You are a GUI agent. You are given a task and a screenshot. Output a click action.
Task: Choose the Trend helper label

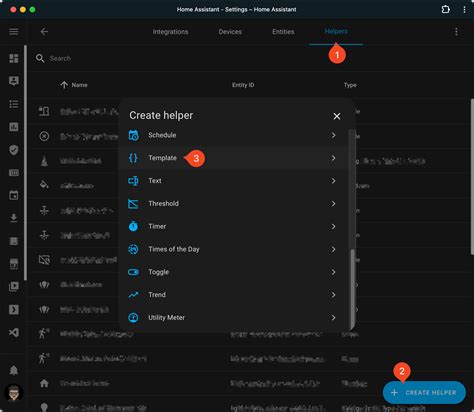[157, 295]
